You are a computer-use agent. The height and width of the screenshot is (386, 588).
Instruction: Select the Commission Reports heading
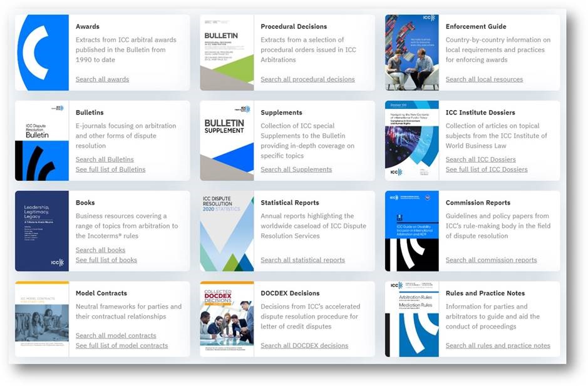coord(478,203)
